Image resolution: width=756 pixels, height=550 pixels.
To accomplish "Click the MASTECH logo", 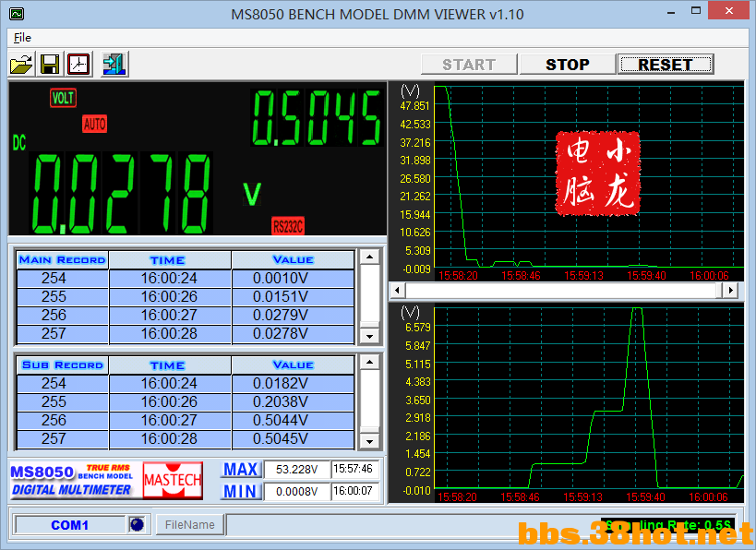I will click(x=173, y=480).
